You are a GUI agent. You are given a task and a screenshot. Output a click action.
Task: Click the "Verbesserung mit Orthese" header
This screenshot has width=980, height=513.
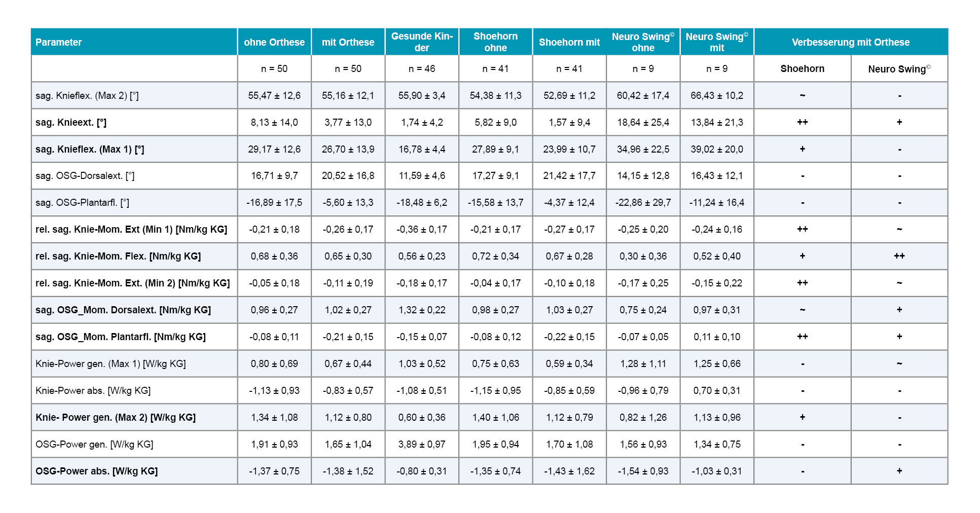850,42
